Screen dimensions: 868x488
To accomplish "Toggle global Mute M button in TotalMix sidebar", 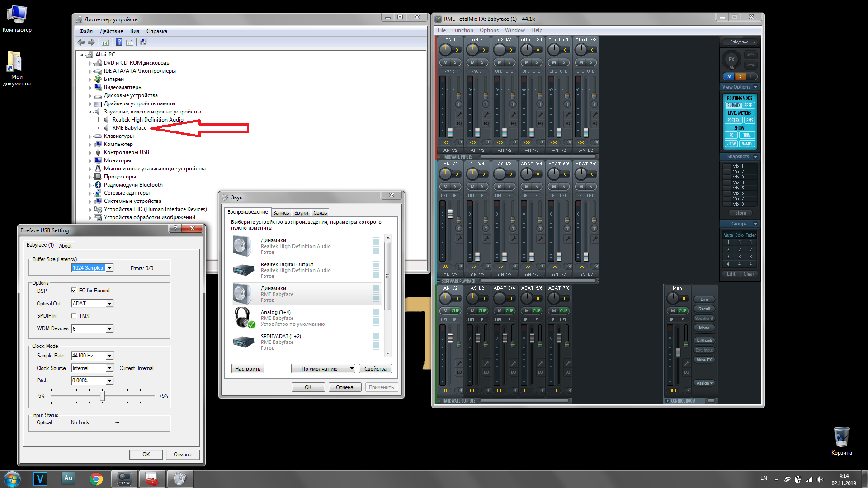I will click(729, 76).
